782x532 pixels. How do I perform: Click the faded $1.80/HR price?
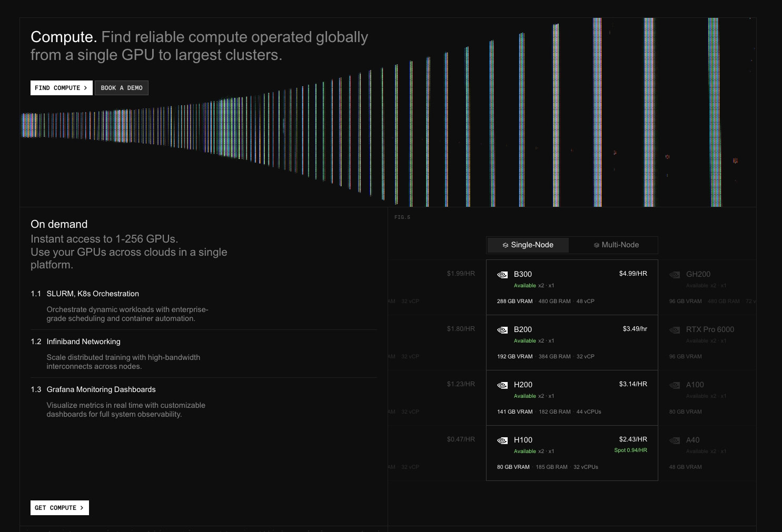[461, 329]
